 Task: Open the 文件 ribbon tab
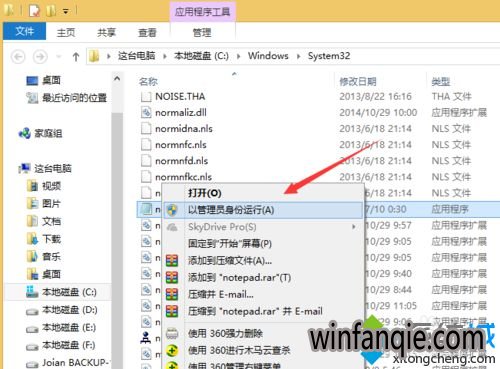coord(24,31)
